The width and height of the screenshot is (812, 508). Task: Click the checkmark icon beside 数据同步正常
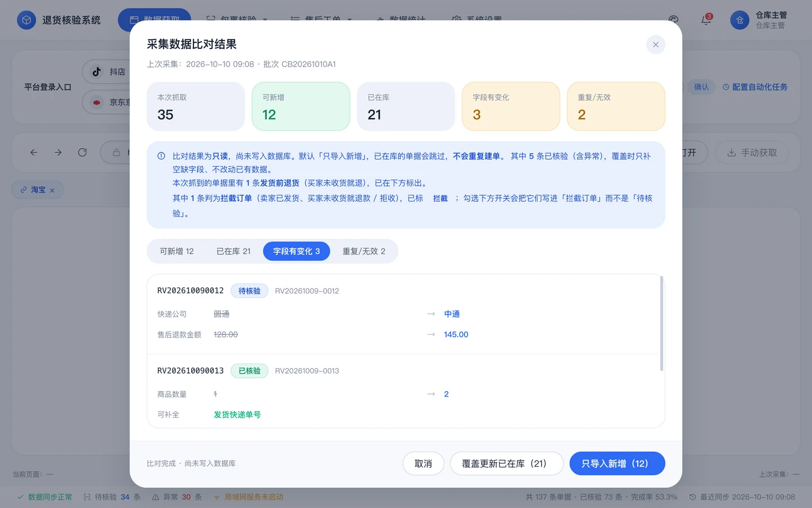20,497
